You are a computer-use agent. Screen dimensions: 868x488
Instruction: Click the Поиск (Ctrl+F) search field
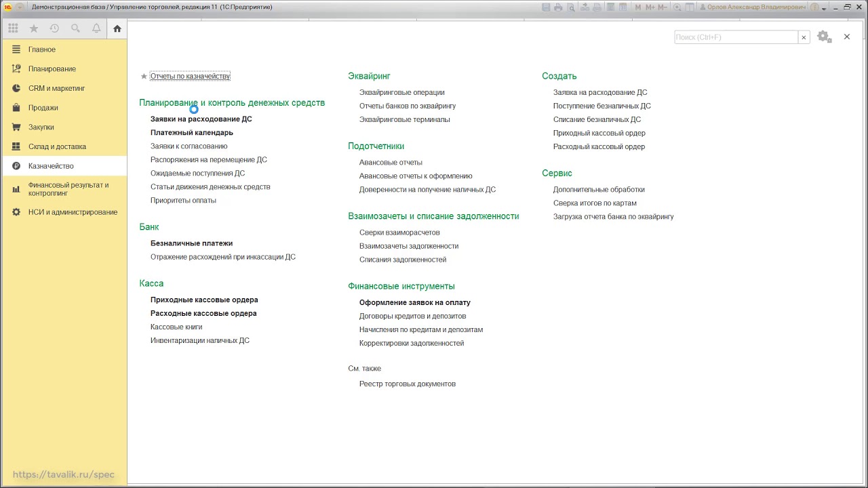pyautogui.click(x=736, y=37)
